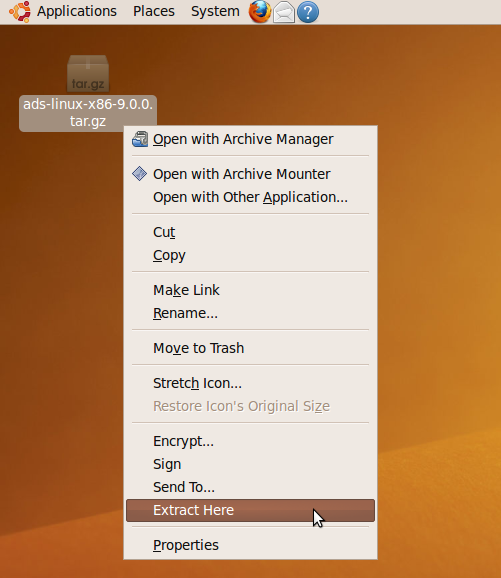
Task: Click the Archive Mounter diamond icon
Action: (140, 174)
